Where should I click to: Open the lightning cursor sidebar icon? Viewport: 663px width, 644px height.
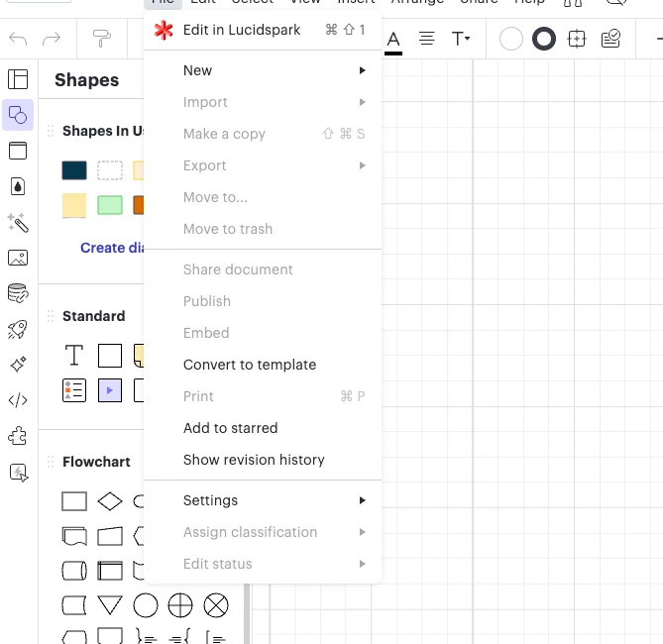point(19,473)
